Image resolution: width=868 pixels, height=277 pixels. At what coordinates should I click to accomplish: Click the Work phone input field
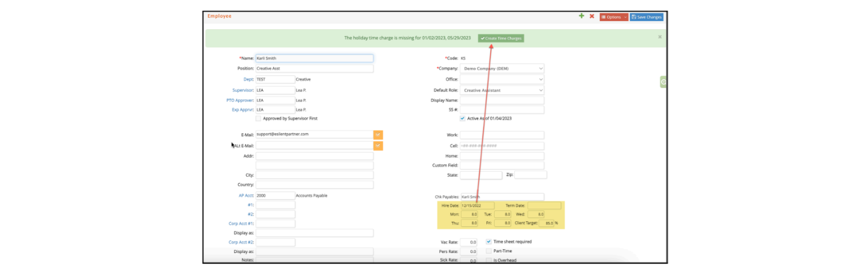coord(502,135)
